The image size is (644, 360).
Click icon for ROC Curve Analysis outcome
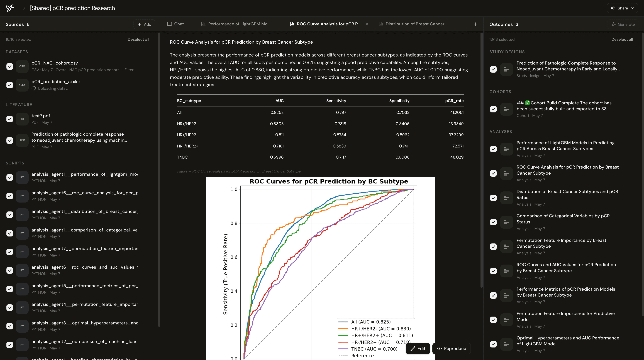tap(506, 173)
